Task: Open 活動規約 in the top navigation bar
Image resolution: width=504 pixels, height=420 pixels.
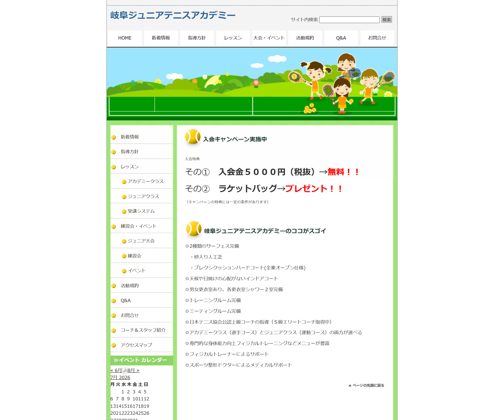Action: (305, 38)
